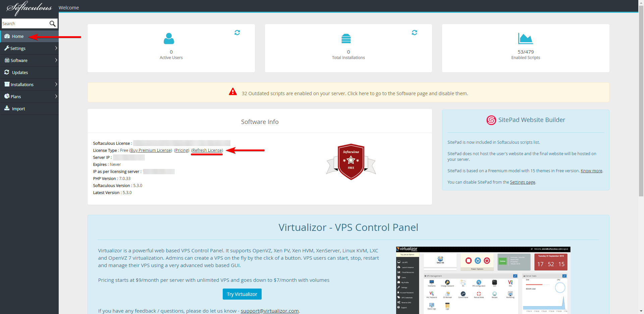
Task: Click the Latest Version 5.3.0 text
Action: tap(112, 193)
